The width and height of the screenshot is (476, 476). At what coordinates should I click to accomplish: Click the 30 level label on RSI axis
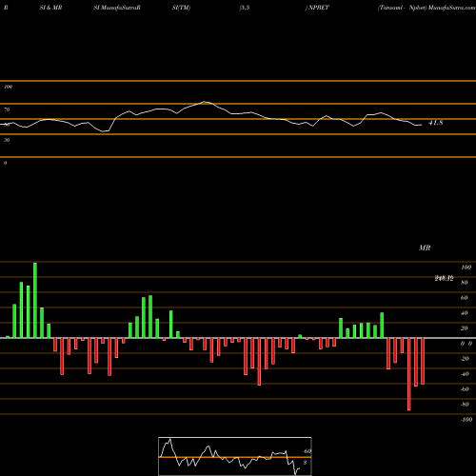pyautogui.click(x=7, y=140)
